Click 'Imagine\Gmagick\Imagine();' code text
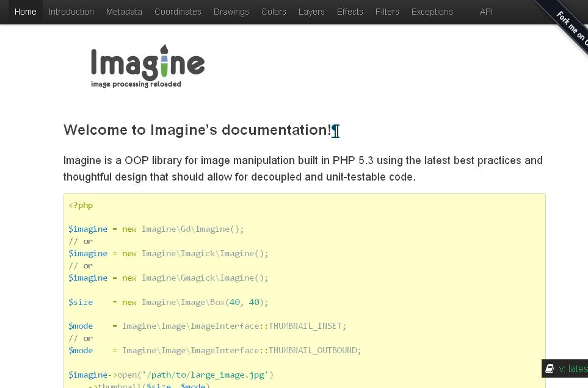Image resolution: width=588 pixels, height=388 pixels. point(205,278)
